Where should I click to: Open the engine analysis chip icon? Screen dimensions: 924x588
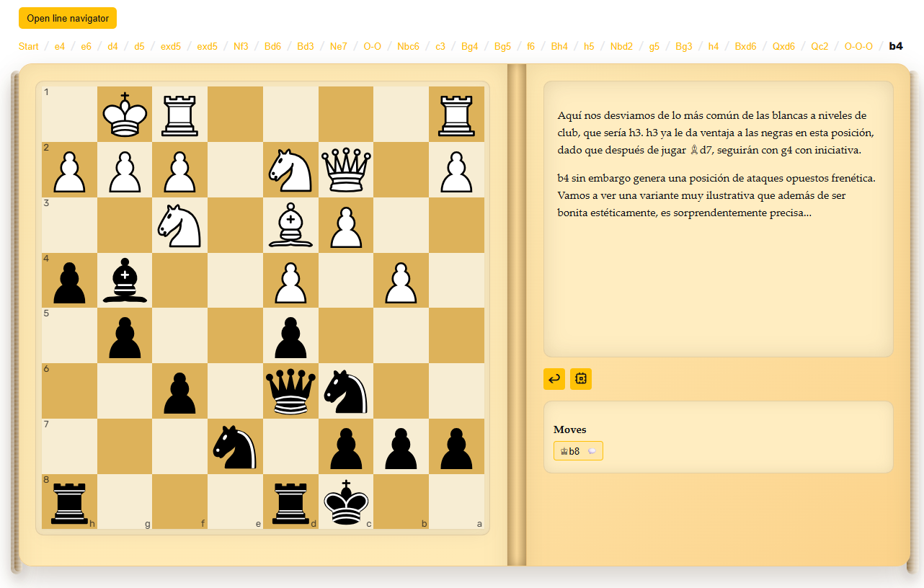(x=580, y=378)
